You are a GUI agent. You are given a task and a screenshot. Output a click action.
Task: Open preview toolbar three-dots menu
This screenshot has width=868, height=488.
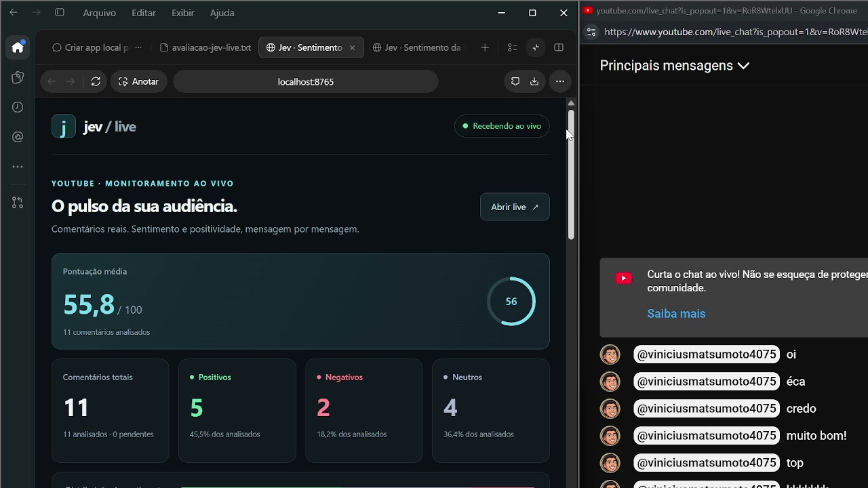coord(560,81)
